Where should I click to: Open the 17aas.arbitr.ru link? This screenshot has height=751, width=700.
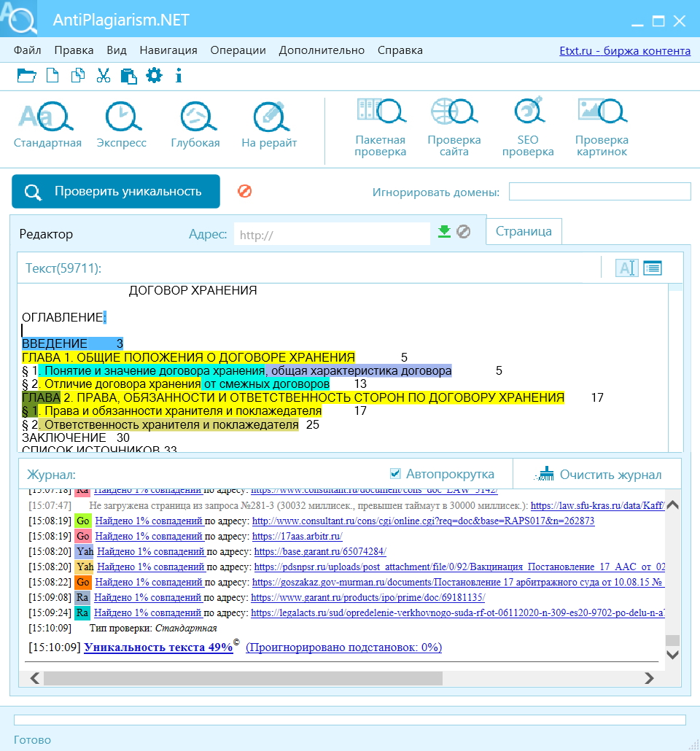pos(297,537)
